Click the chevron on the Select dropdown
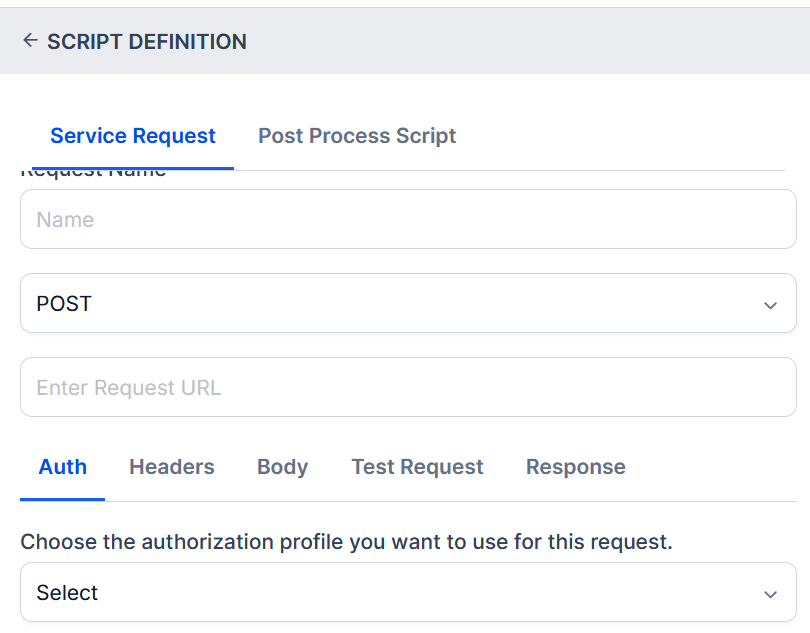 [x=770, y=594]
